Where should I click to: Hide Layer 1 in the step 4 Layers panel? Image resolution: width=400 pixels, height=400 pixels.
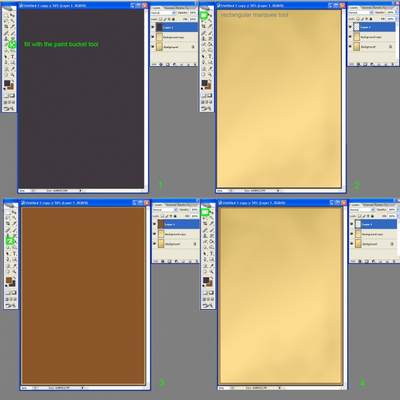352,224
